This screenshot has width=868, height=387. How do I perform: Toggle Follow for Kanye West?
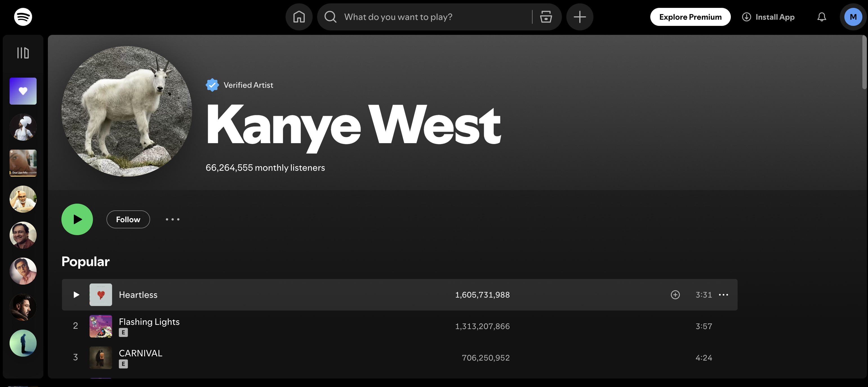(128, 219)
